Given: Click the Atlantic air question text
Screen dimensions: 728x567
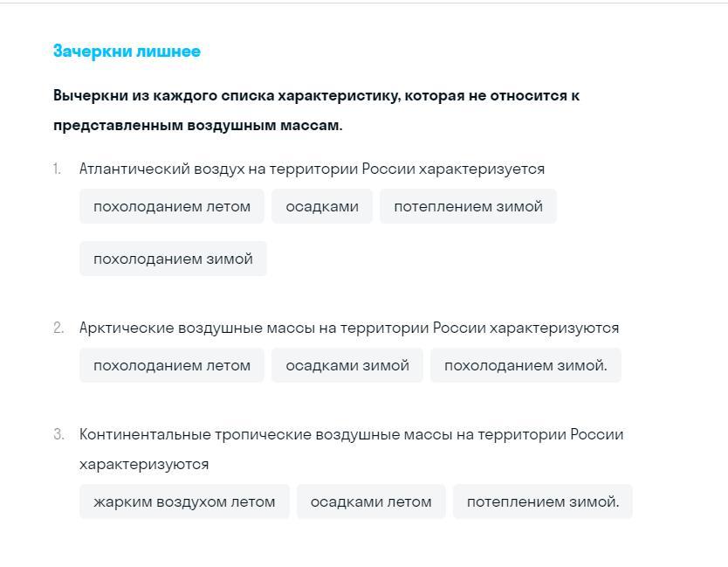Looking at the screenshot, I should [x=312, y=169].
